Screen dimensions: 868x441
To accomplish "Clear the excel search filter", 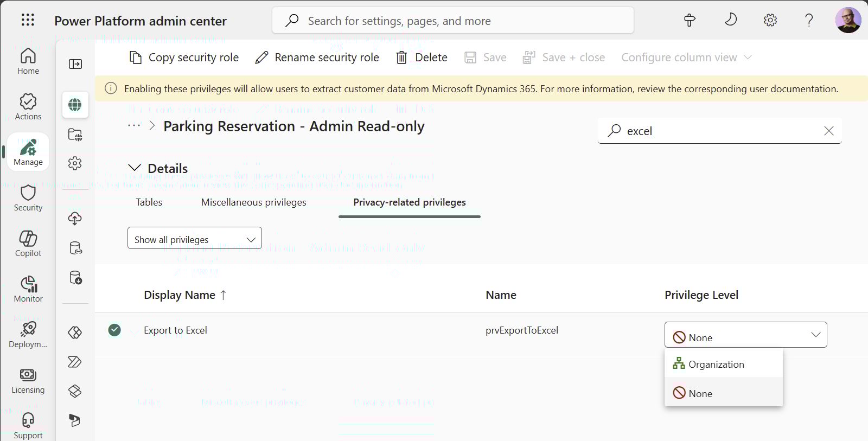I will point(829,131).
